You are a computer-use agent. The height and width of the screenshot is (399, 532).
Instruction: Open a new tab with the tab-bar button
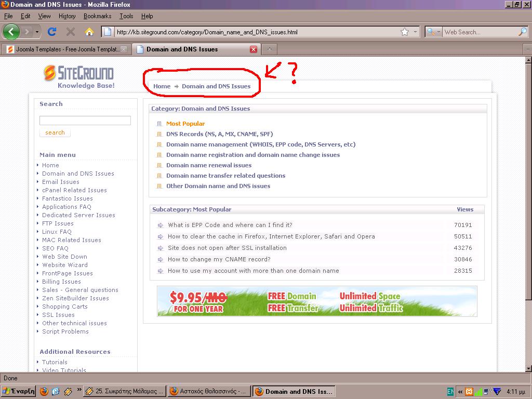(270, 49)
